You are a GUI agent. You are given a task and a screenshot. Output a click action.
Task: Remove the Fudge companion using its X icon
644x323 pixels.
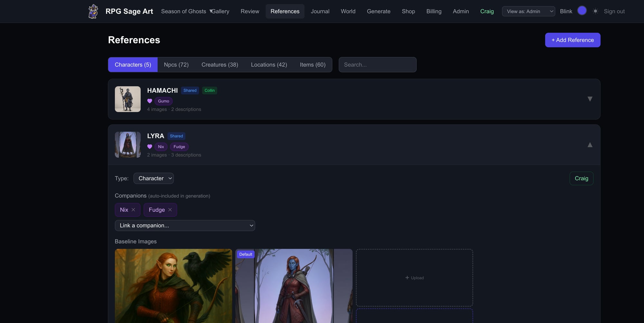(170, 210)
